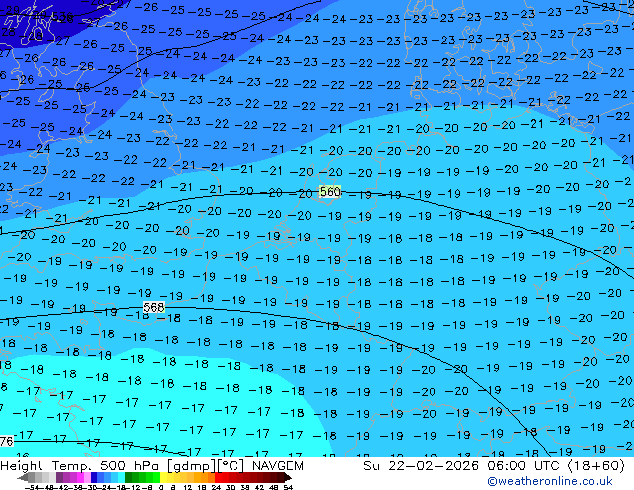Click the 500 hPa level text
This screenshot has width=634, height=490.
click(131, 466)
